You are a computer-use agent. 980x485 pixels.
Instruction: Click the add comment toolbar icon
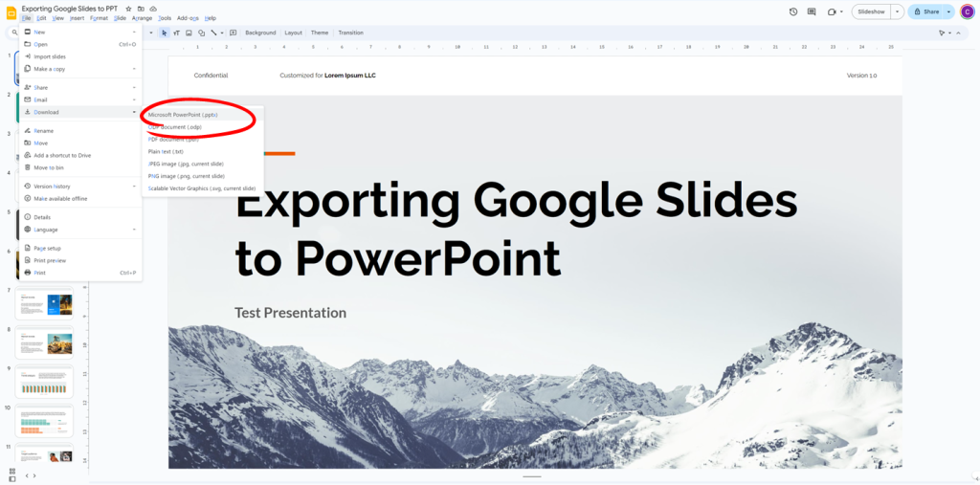233,33
